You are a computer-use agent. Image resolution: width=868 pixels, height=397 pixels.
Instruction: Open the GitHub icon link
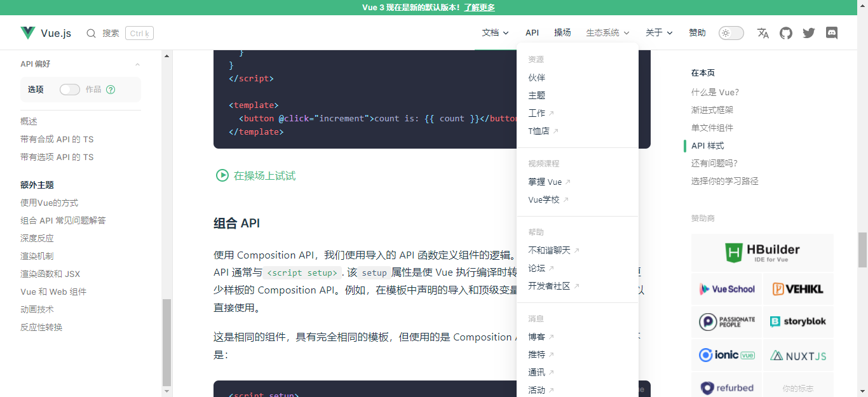tap(786, 33)
